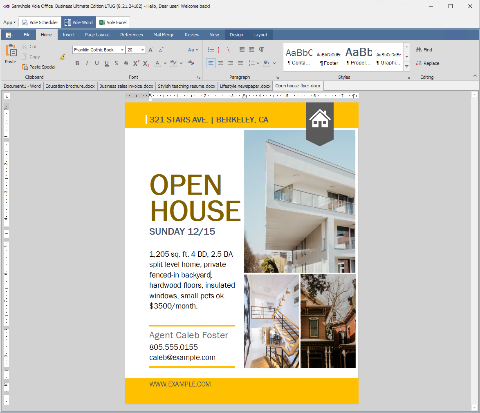Click the OPEN HOUSE heading text

tap(195, 198)
